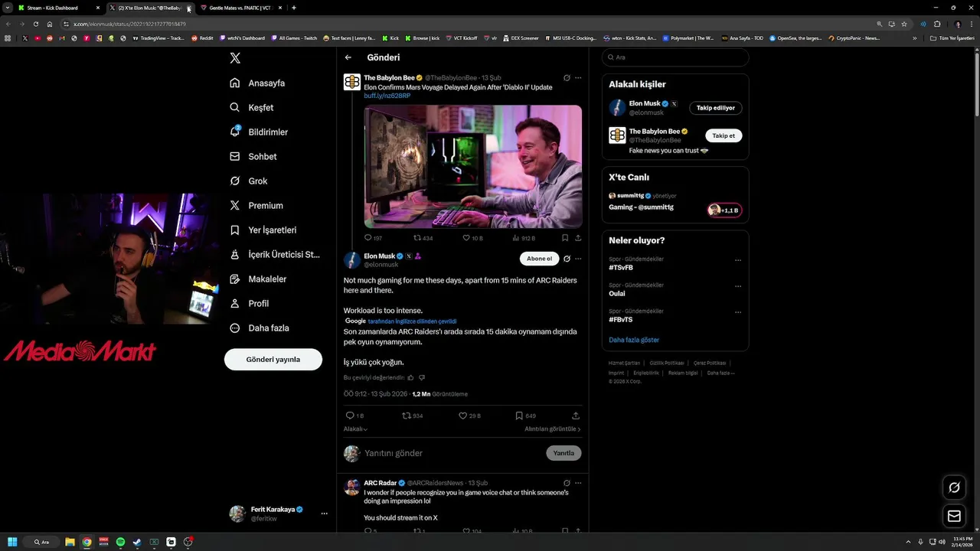Open Bildirimler notifications
This screenshot has width=980, height=551.
click(259, 132)
